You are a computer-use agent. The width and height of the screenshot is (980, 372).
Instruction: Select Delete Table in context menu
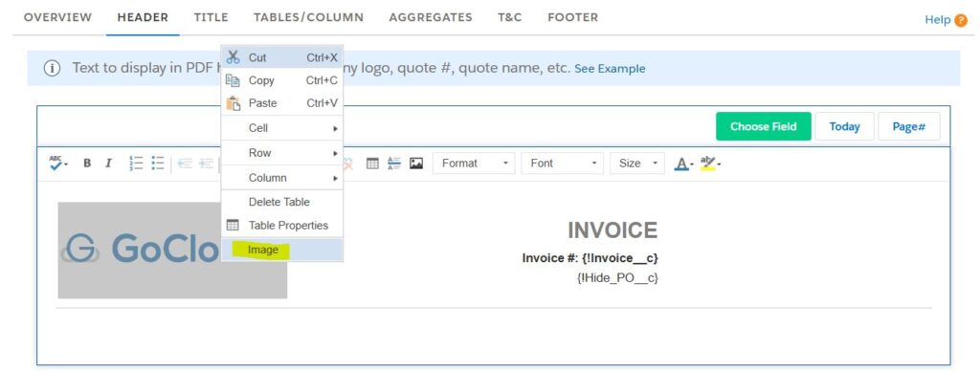(282, 202)
